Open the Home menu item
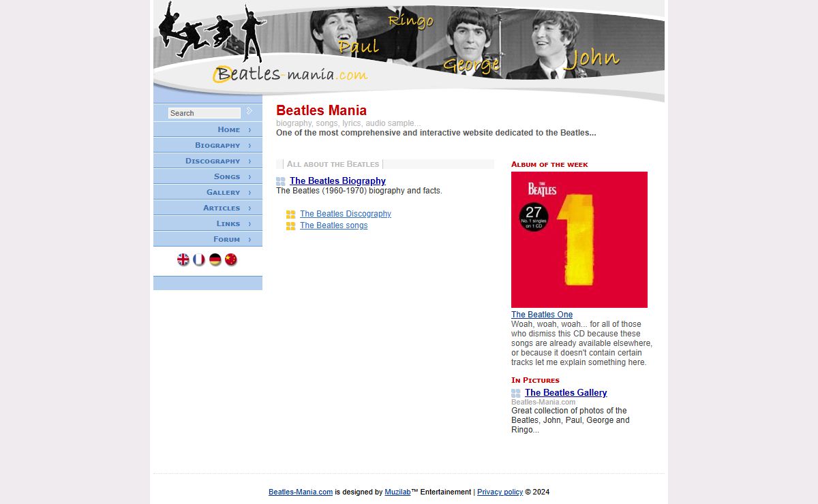The image size is (818, 504). [x=208, y=129]
